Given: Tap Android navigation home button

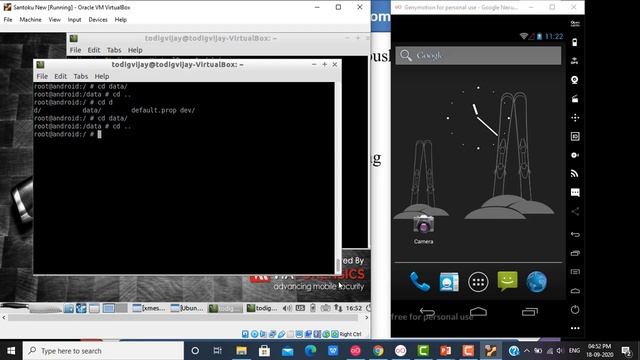Looking at the screenshot, I should 478,312.
